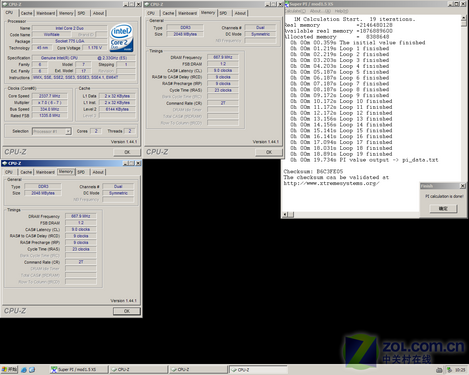Click the Intel Core 2 Duo logo

pyautogui.click(x=121, y=37)
